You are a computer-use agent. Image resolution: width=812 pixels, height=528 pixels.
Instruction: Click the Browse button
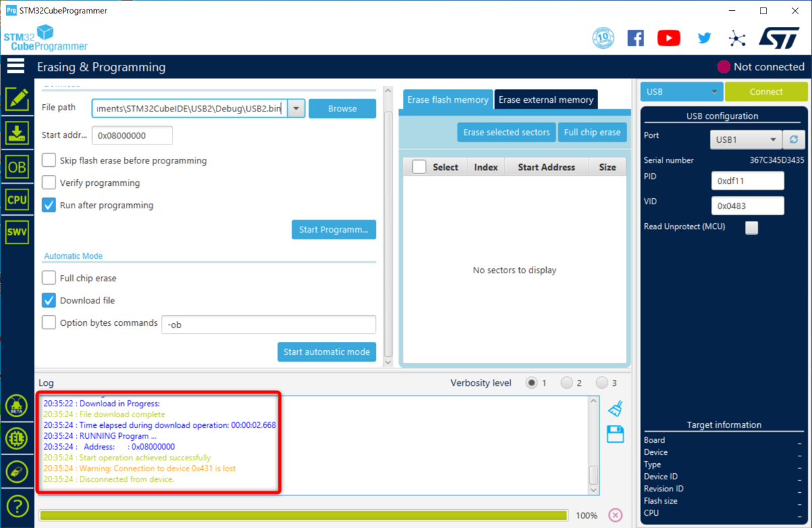(x=342, y=108)
